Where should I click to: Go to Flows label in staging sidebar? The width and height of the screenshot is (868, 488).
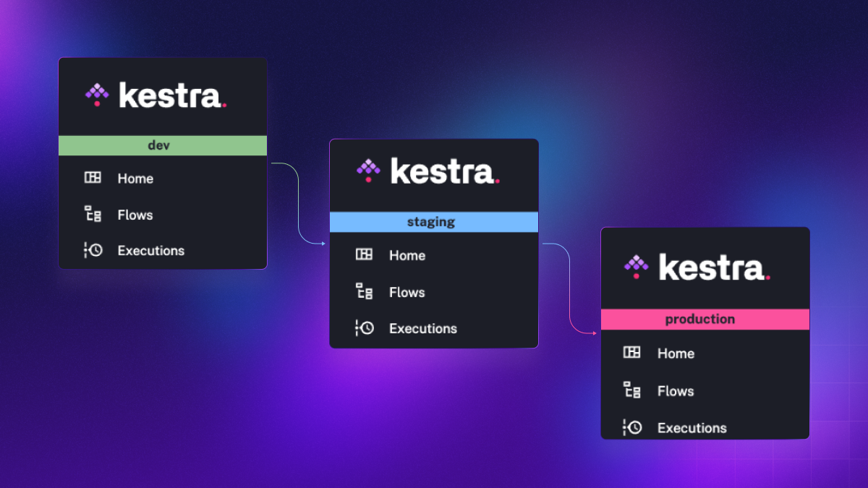[407, 292]
